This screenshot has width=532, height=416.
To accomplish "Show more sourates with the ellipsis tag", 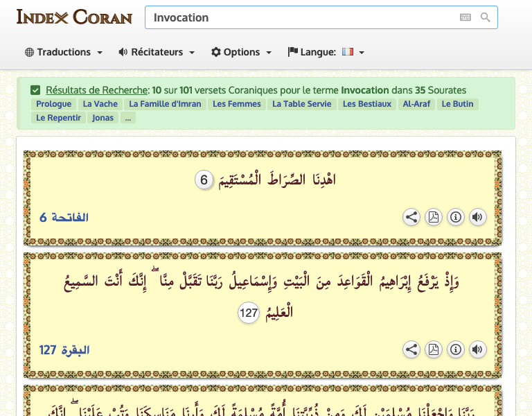I will 128,118.
